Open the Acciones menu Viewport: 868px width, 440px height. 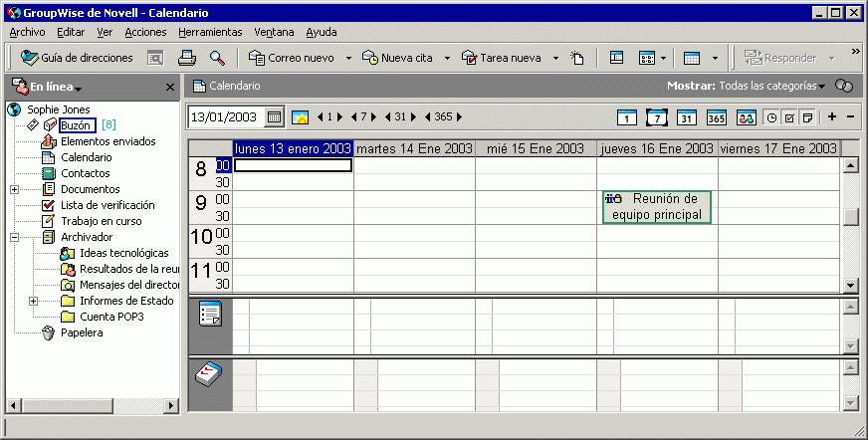point(145,32)
